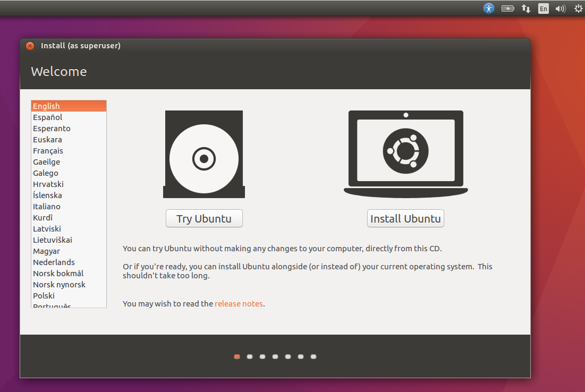This screenshot has height=392, width=585.
Task: Click the Install Ubuntu button
Action: (x=405, y=218)
